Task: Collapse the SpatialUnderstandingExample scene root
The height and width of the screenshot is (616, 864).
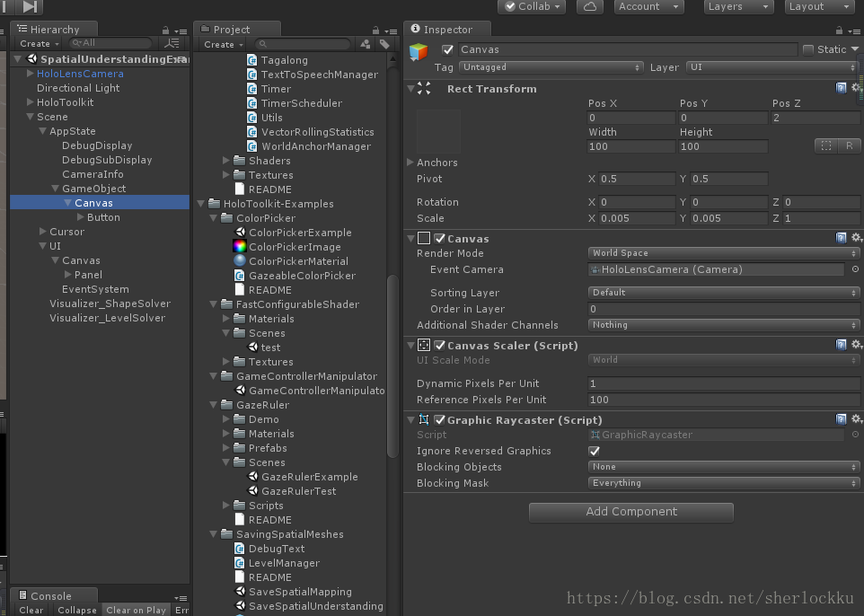Action: point(18,59)
